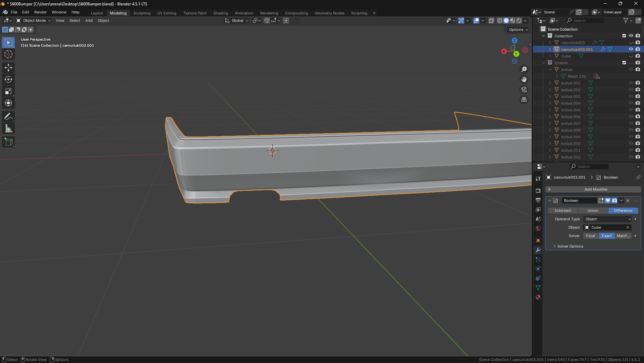The image size is (644, 363).
Task: Open the viewport Add menu
Action: pyautogui.click(x=89, y=21)
